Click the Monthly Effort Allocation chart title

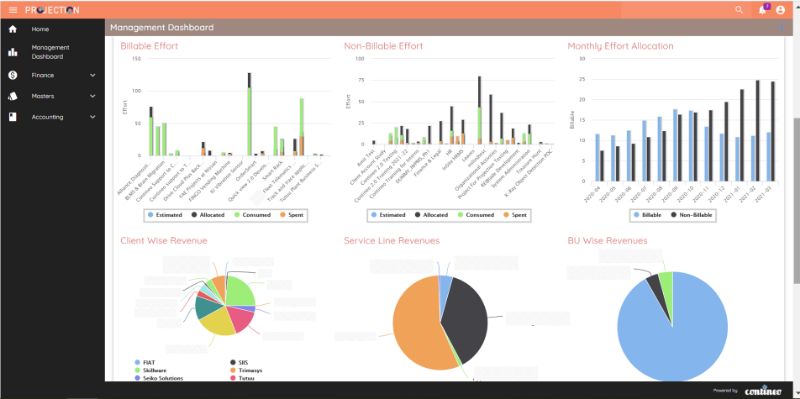point(620,46)
